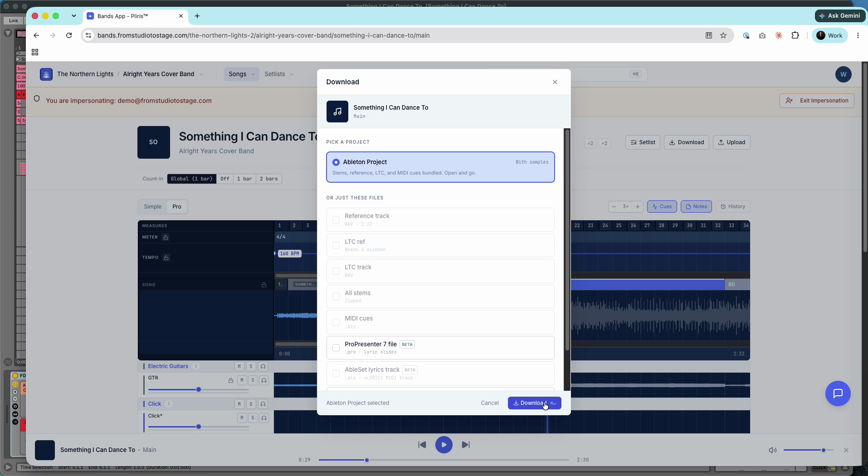The image size is (868, 476).
Task: Open the chat support bubble
Action: [x=838, y=393]
